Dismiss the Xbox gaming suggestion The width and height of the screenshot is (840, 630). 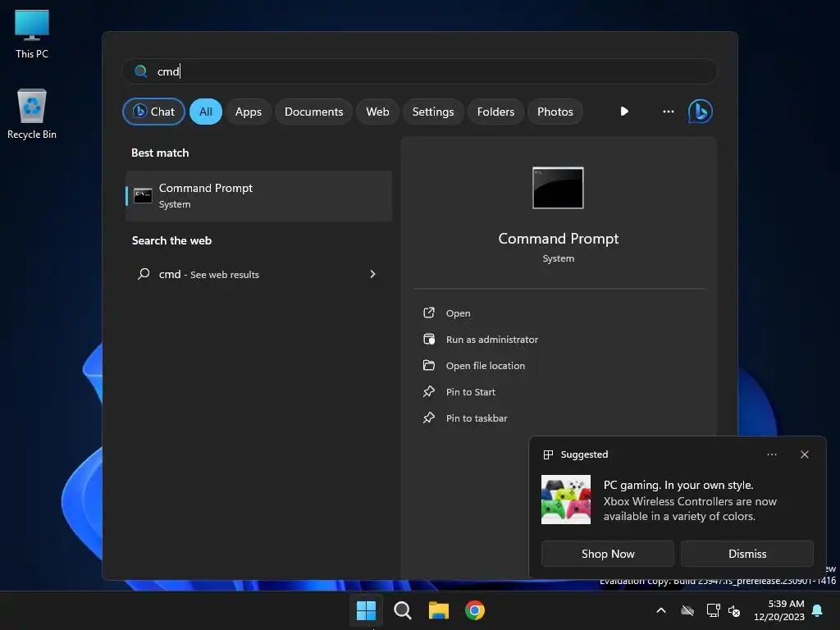pyautogui.click(x=746, y=554)
